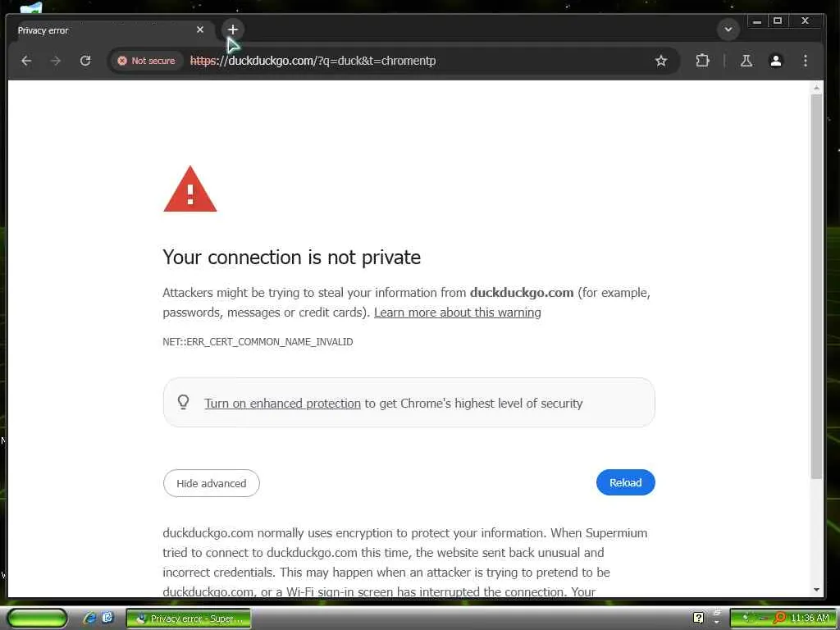Reload the page using the toolbar refresh icon
This screenshot has width=840, height=630.
click(85, 61)
